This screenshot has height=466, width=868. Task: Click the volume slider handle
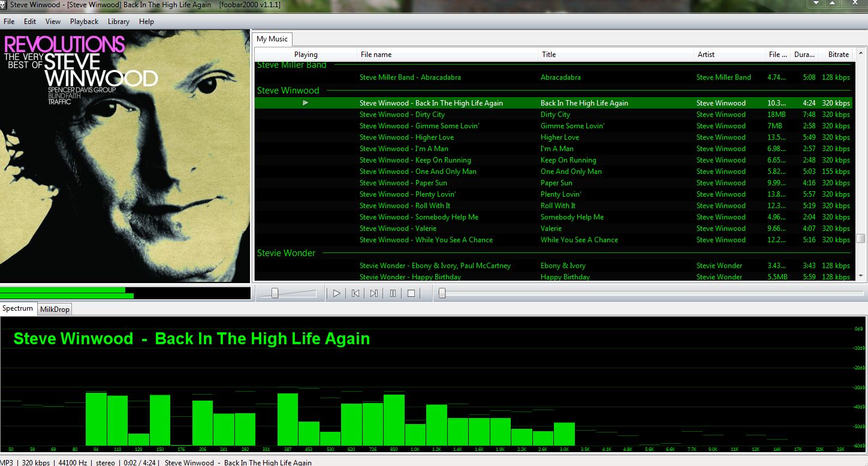pos(275,293)
